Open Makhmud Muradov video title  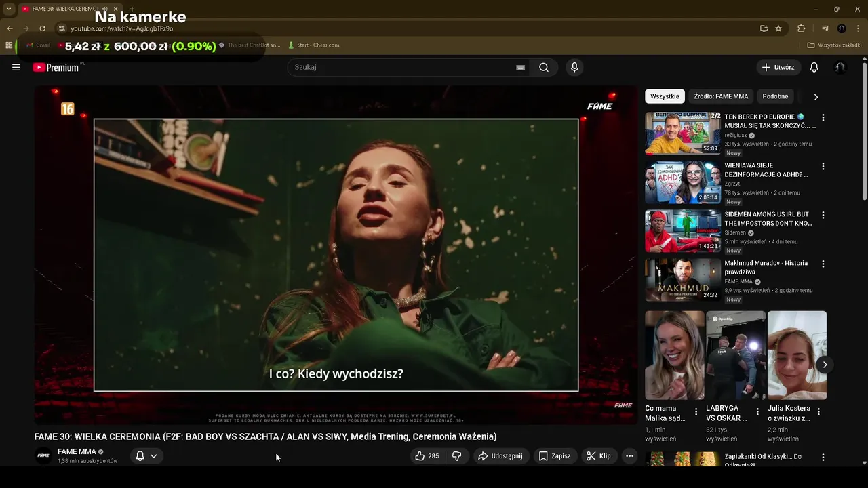point(766,267)
